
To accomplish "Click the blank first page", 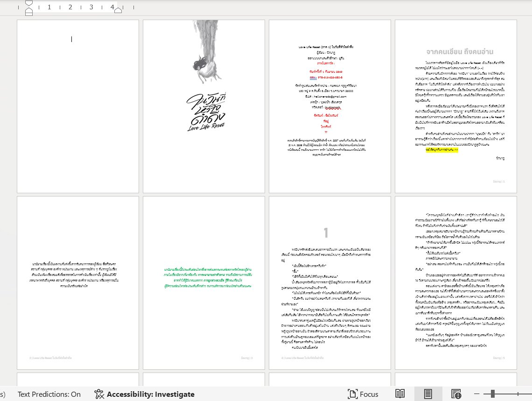I will [x=78, y=106].
